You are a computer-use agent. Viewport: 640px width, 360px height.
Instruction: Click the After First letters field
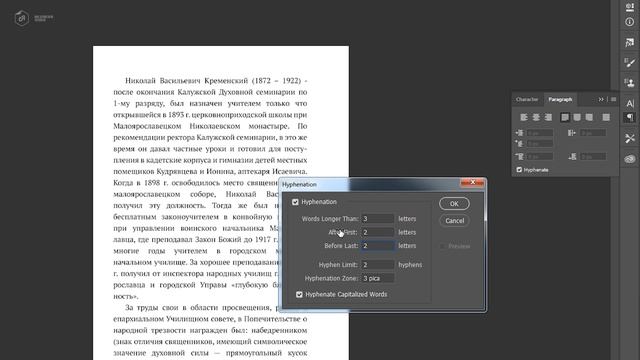pyautogui.click(x=378, y=232)
